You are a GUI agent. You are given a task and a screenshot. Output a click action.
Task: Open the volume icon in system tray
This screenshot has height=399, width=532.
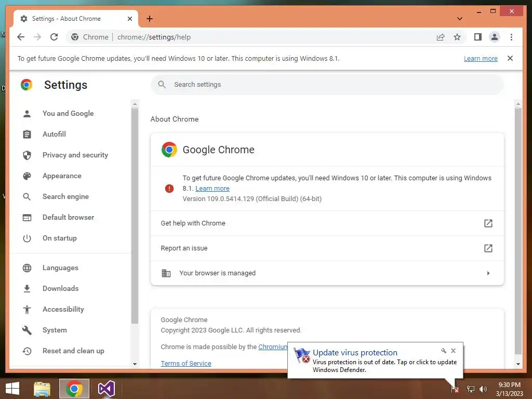(483, 389)
